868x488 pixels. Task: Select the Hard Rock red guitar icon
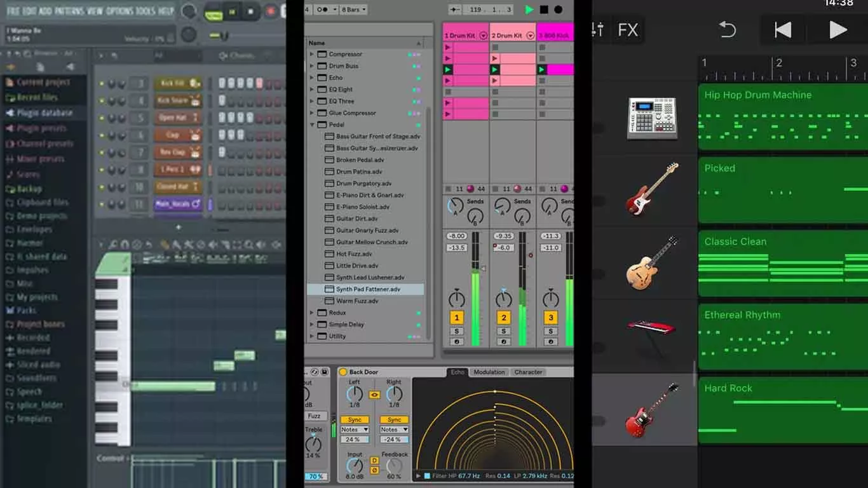(x=651, y=409)
